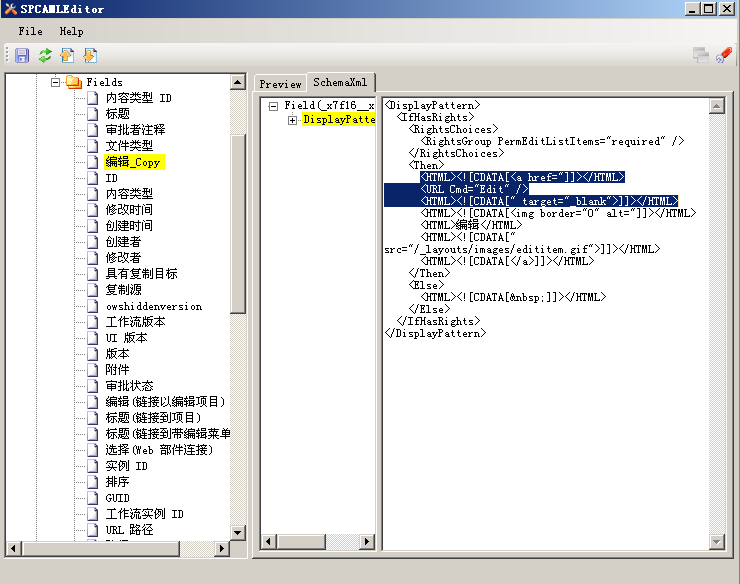
Task: Click the red wrench tool icon
Action: pyautogui.click(x=724, y=55)
